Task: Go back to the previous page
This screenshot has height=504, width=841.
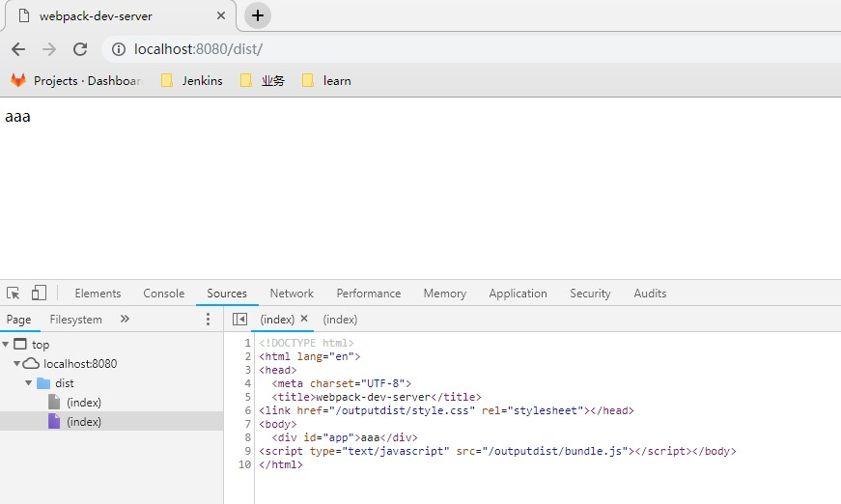Action: 18,49
